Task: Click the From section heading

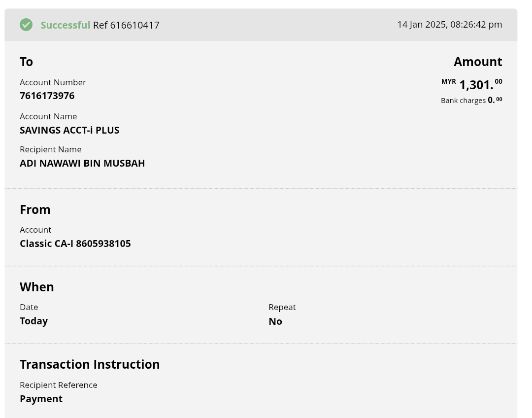Action: [x=35, y=209]
